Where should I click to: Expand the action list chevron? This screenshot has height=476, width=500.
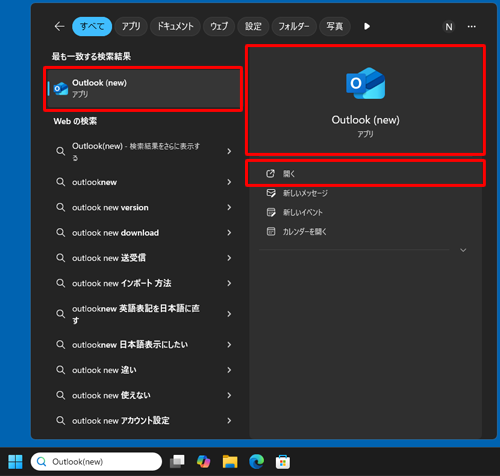[463, 250]
